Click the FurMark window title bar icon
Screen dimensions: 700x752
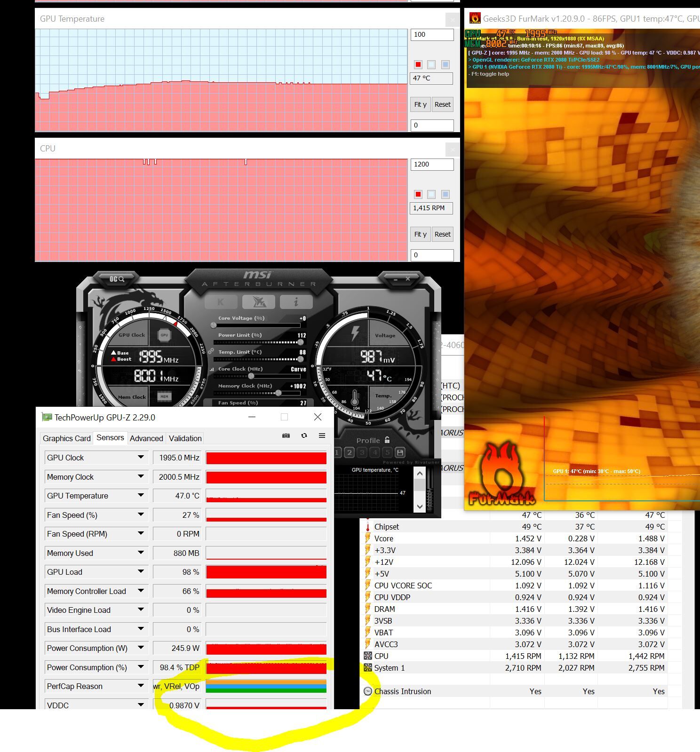click(475, 18)
